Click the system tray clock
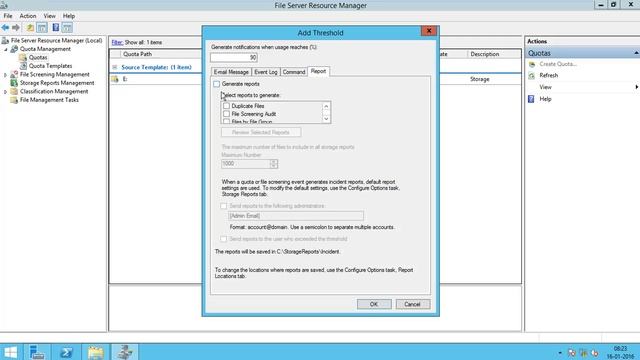This screenshot has height=360, width=640. click(x=620, y=352)
